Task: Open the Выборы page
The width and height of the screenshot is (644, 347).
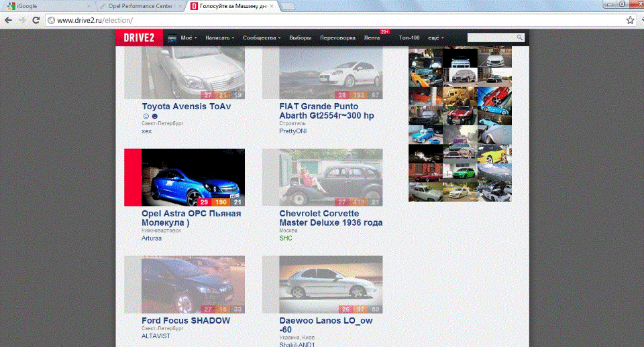Action: 301,38
